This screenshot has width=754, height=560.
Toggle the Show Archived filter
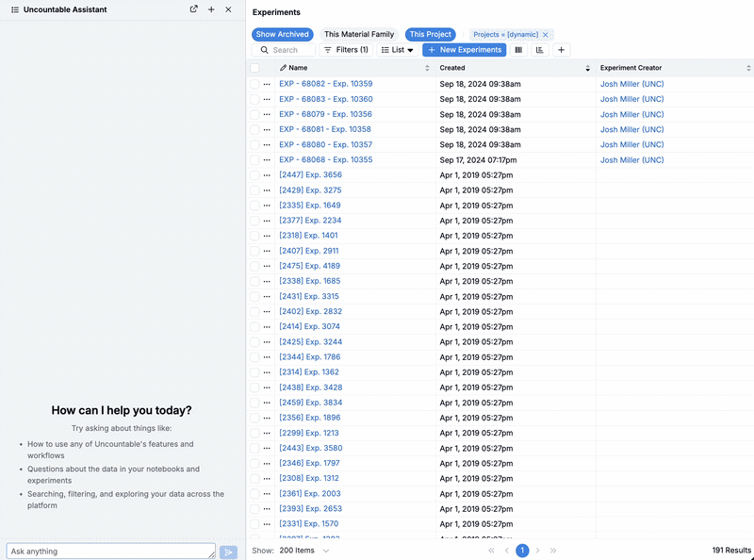280,35
